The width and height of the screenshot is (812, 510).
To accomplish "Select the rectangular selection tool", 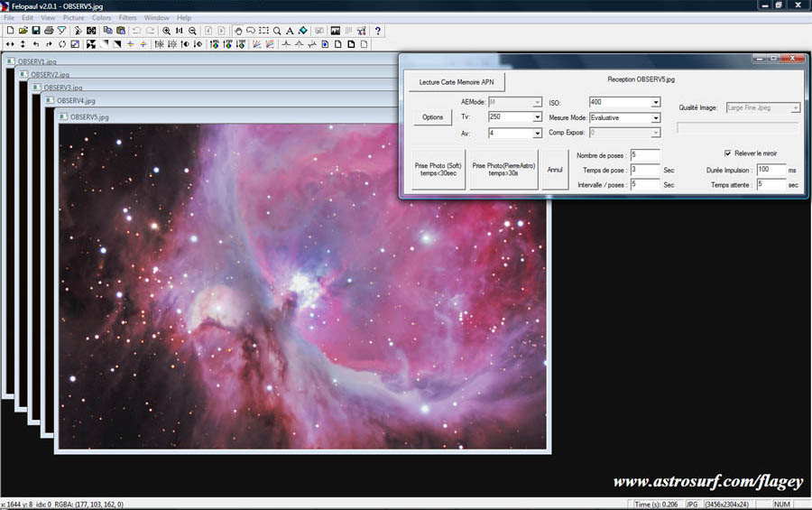I will tap(263, 31).
